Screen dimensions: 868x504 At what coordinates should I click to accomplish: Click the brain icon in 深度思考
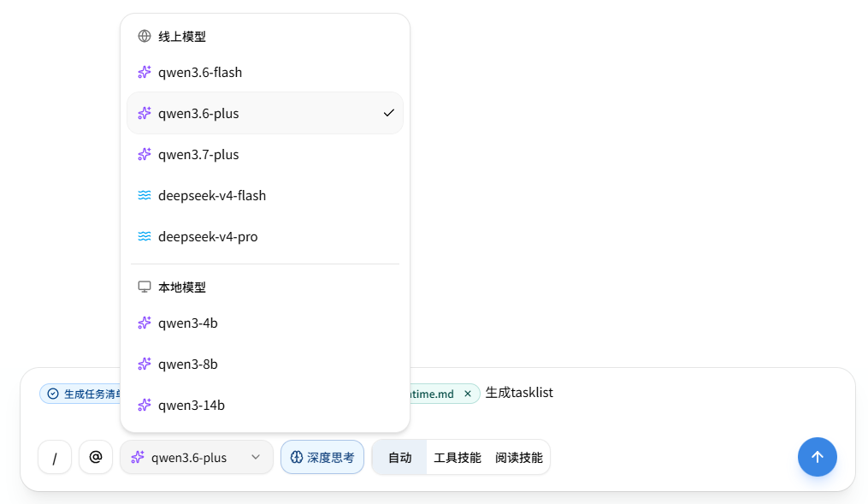point(297,457)
